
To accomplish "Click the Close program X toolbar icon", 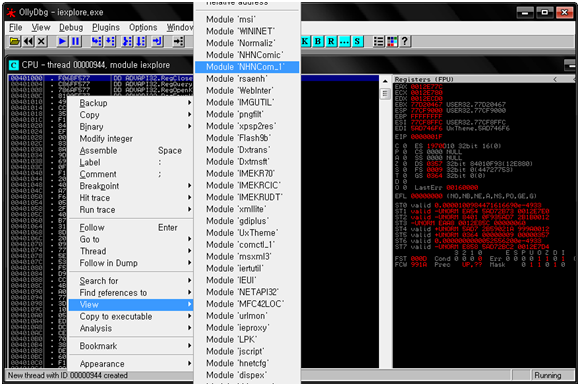I will coord(41,41).
